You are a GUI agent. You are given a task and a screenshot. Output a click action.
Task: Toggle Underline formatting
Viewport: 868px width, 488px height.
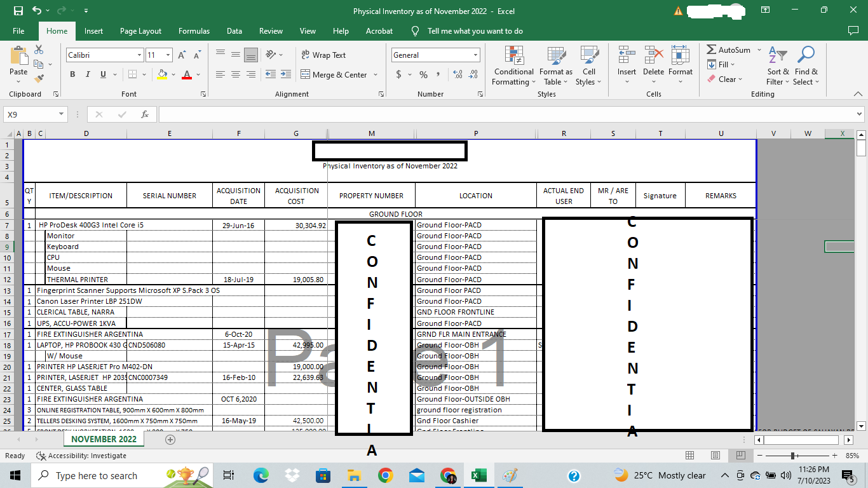(x=103, y=74)
